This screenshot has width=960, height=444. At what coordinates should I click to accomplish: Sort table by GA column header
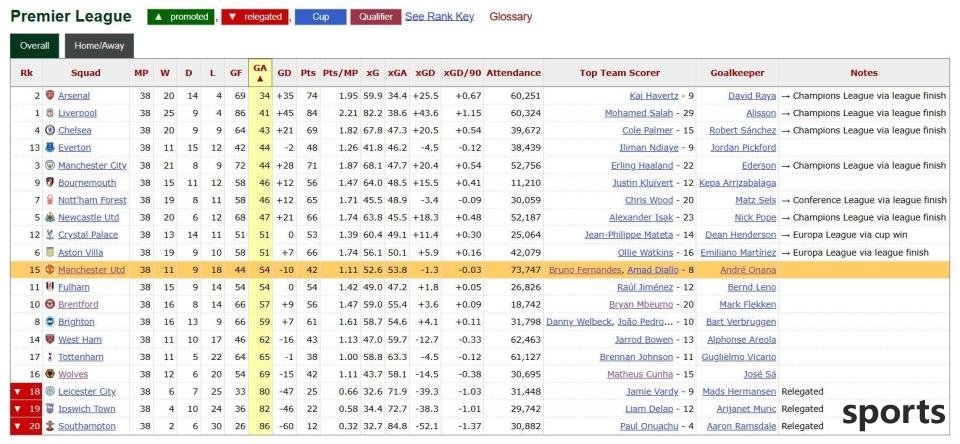point(260,73)
